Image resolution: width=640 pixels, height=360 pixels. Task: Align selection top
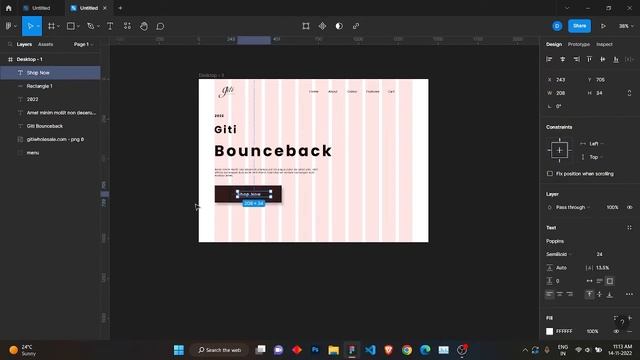(589, 60)
